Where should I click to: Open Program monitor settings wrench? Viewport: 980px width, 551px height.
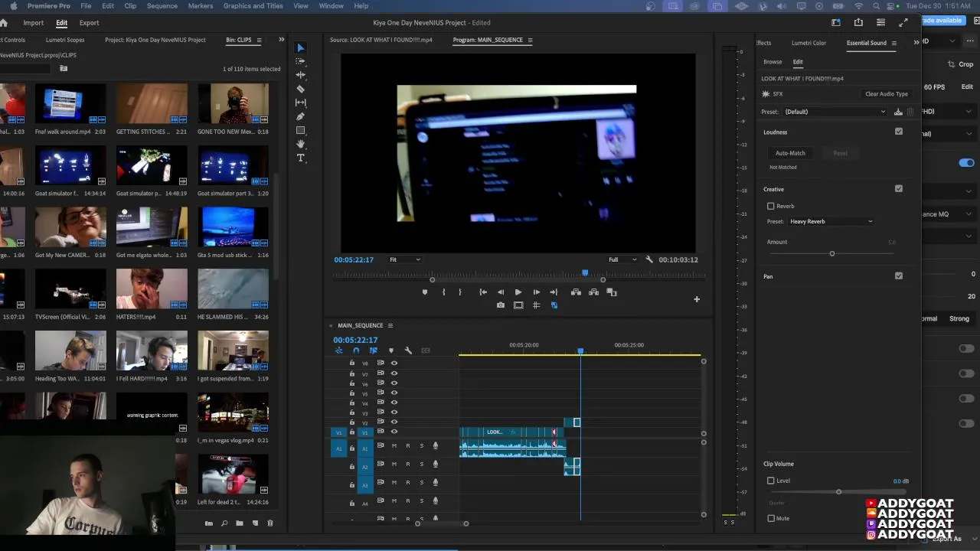click(x=649, y=259)
